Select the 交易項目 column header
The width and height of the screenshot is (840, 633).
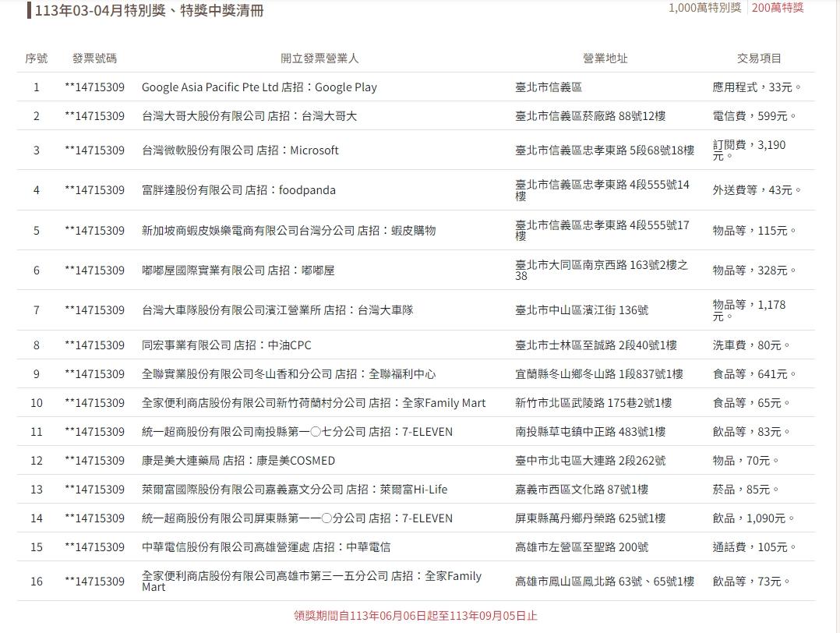(x=759, y=58)
